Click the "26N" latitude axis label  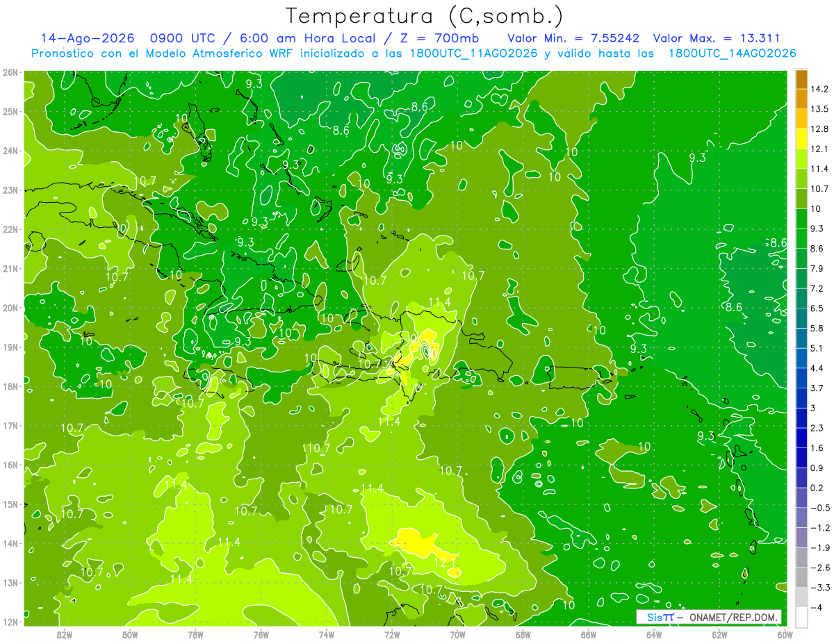click(x=10, y=72)
